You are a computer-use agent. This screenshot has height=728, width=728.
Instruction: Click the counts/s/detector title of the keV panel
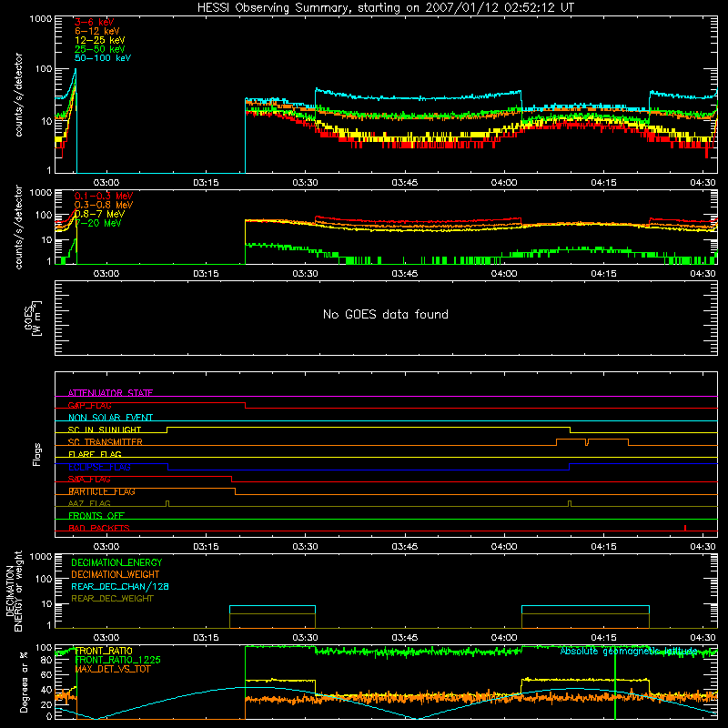click(x=19, y=95)
